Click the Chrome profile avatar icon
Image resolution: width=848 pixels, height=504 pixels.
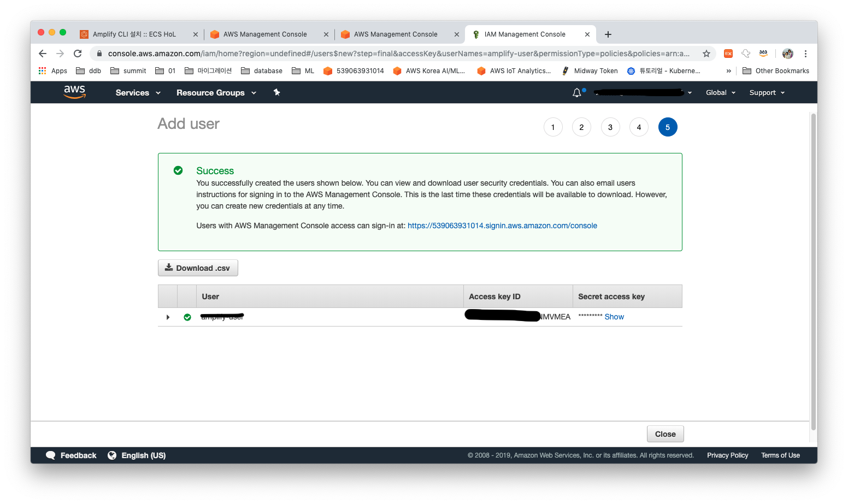click(x=788, y=54)
